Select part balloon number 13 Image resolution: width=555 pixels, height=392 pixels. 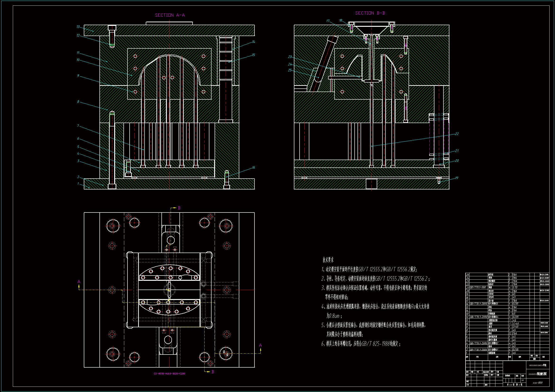coord(78,27)
